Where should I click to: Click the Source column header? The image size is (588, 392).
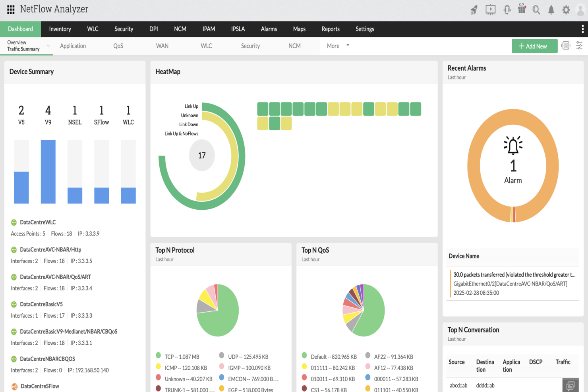click(456, 362)
